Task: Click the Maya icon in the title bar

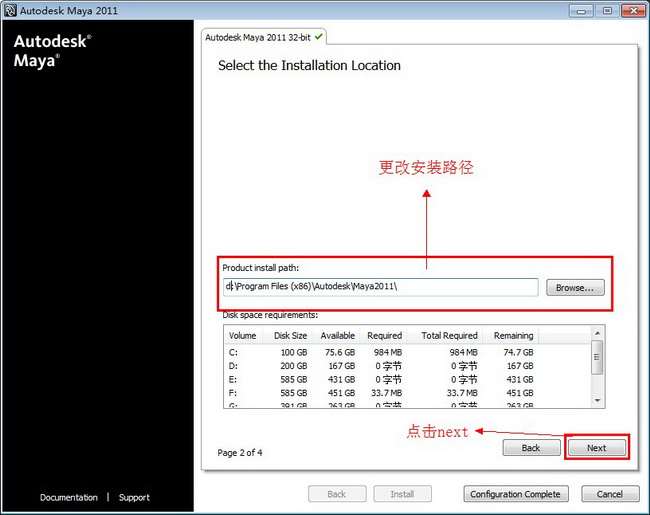Action: point(10,10)
